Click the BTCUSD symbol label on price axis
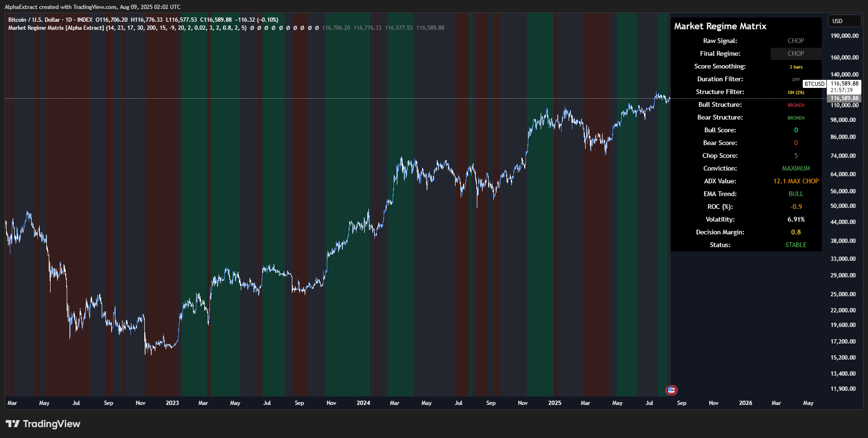Viewport: 868px width, 438px height. tap(815, 84)
